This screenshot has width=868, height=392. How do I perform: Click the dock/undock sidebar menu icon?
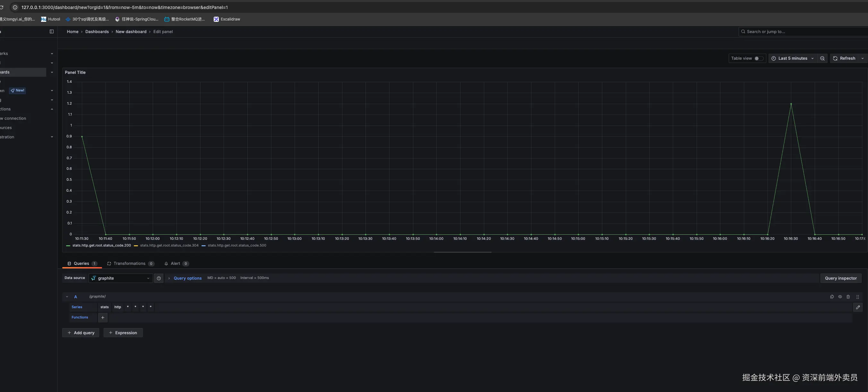pos(52,32)
